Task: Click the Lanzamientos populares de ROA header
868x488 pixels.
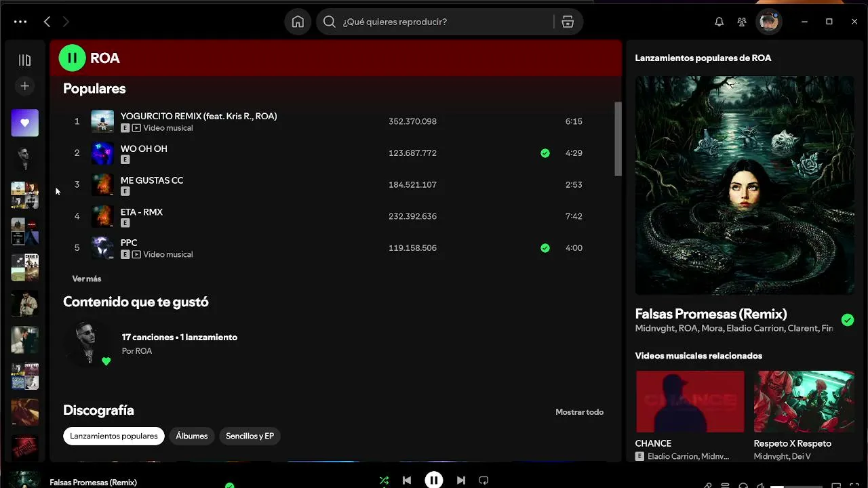Action: 703,58
